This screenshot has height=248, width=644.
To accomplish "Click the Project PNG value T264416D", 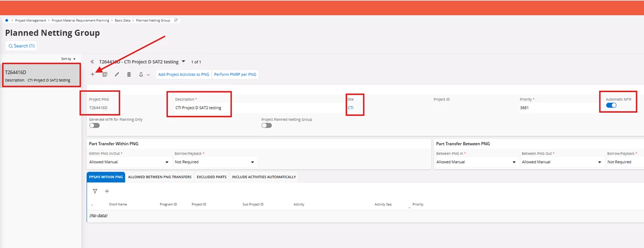I will pos(98,108).
